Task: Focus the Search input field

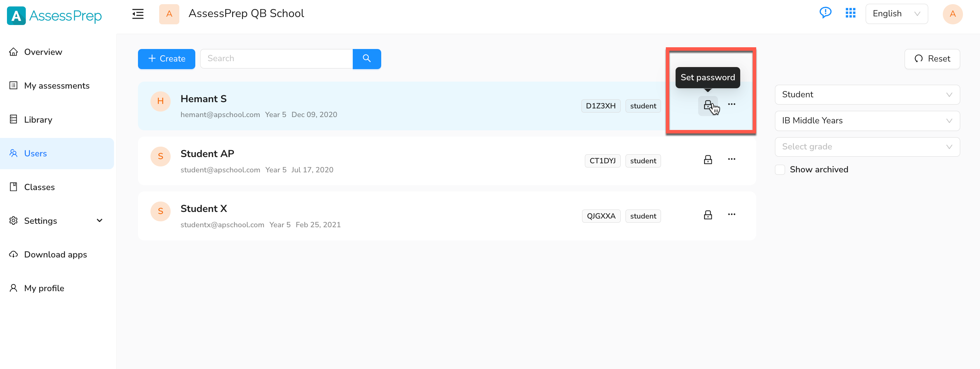Action: (x=276, y=59)
